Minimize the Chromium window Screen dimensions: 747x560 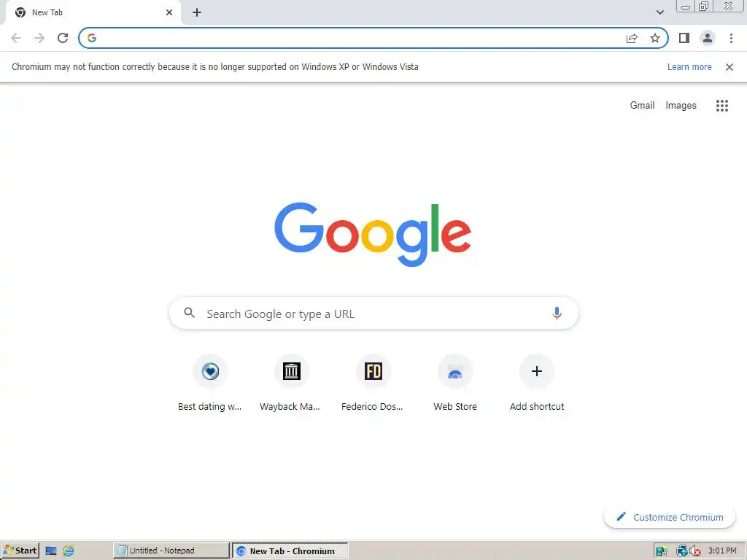point(686,6)
